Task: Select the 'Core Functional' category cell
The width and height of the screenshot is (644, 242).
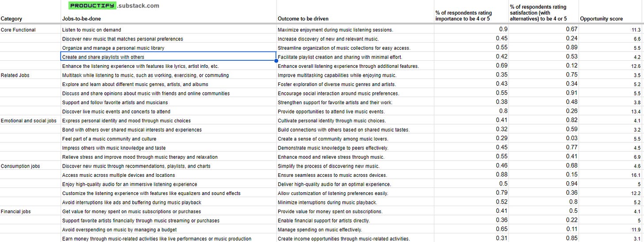Action: tap(30, 30)
